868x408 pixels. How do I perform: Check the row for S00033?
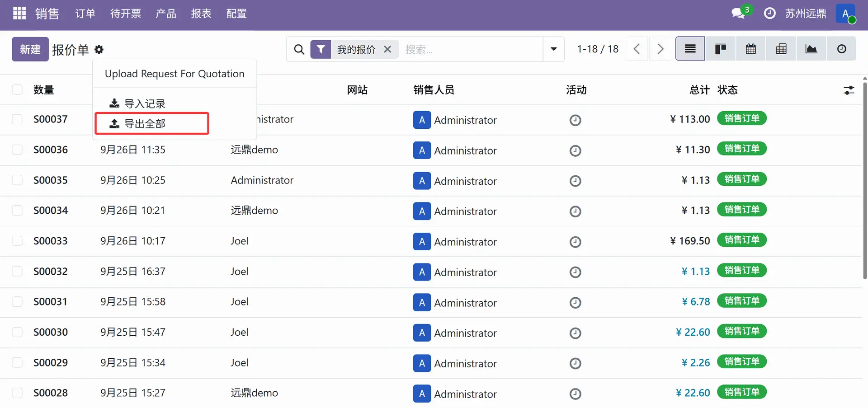tap(17, 241)
